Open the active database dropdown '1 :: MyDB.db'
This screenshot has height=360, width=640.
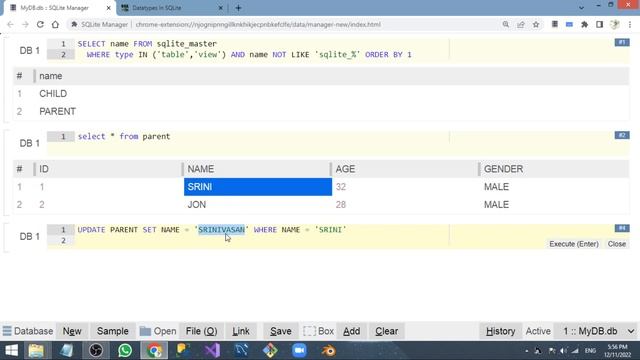point(597,331)
